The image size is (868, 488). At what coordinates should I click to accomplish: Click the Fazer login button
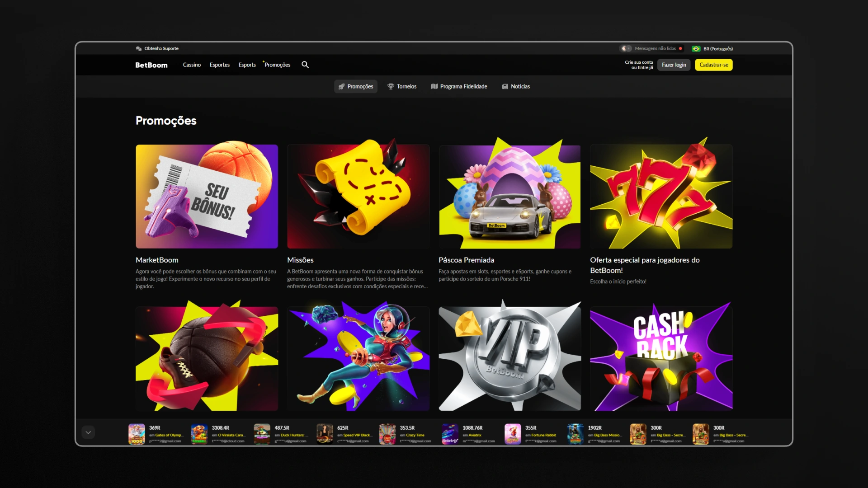pyautogui.click(x=674, y=65)
